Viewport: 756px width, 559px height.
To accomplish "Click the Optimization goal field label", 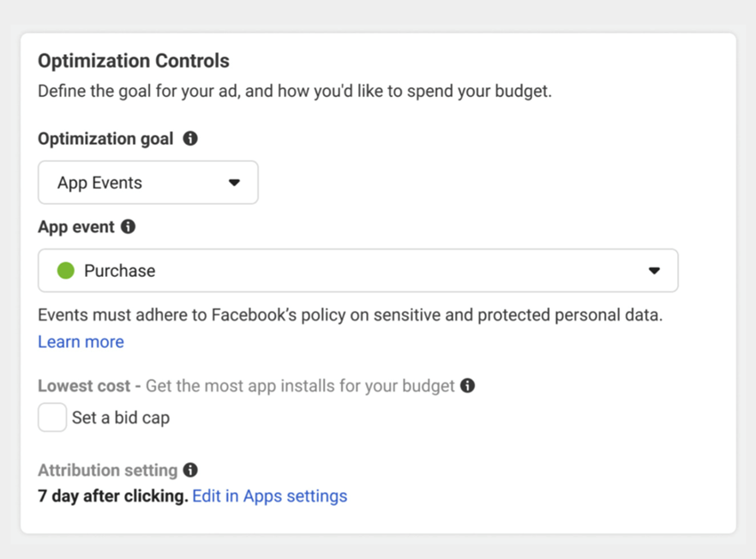I will point(105,139).
